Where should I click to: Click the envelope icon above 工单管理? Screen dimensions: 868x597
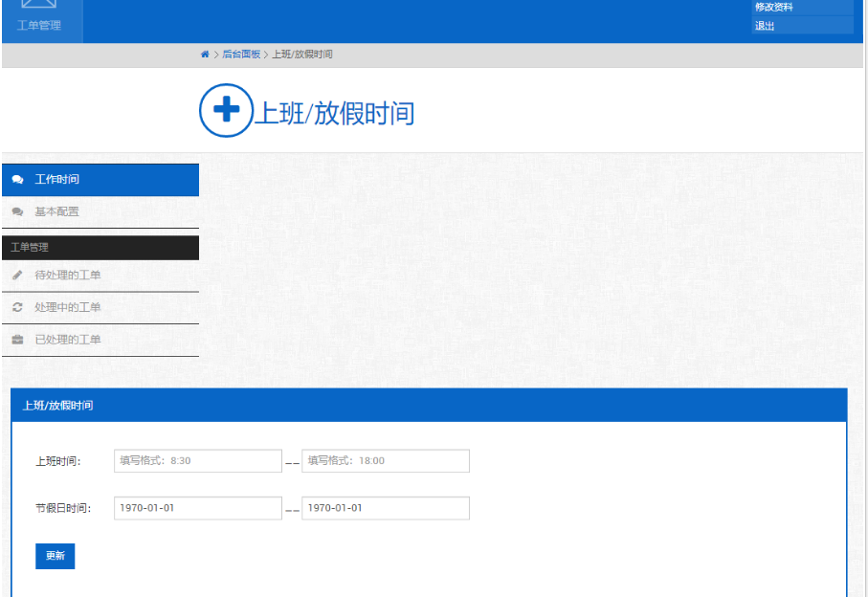(x=38, y=3)
